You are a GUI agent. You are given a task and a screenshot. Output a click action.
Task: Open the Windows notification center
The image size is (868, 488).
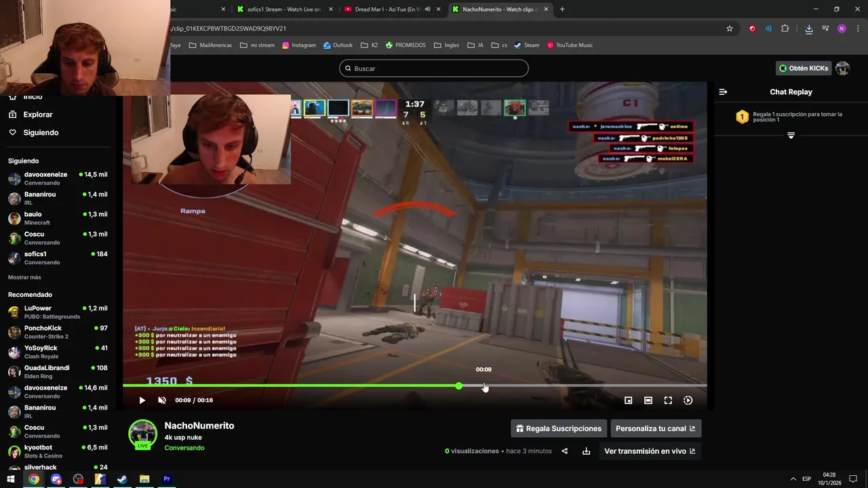pos(853,479)
